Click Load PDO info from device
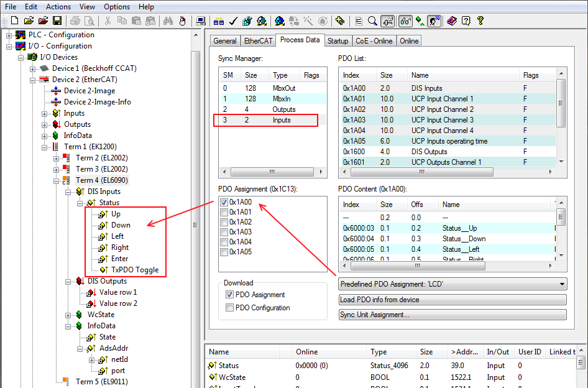588x388 pixels. click(452, 300)
